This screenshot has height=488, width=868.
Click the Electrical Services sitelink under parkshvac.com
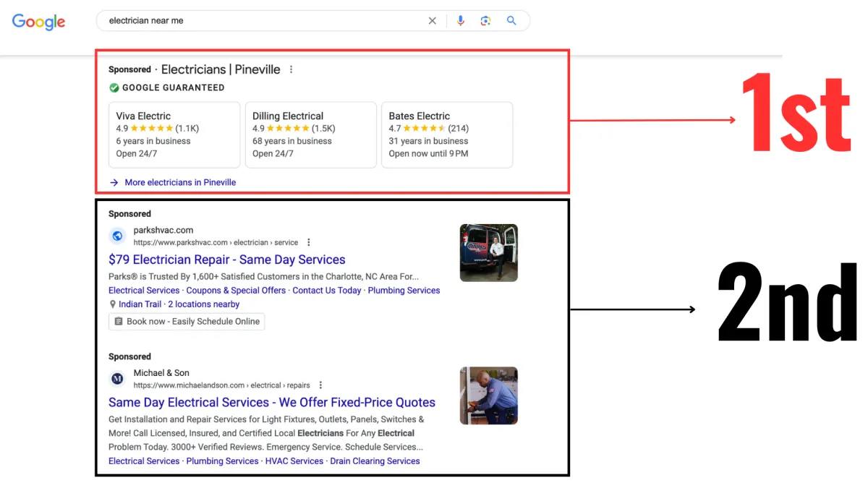(144, 291)
